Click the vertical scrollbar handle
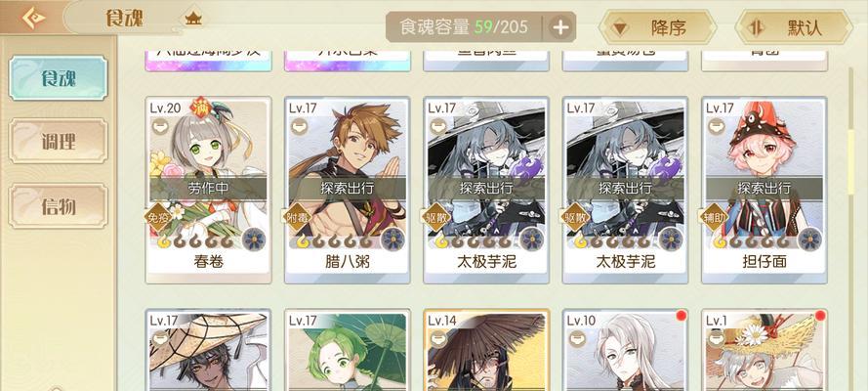 pyautogui.click(x=851, y=161)
